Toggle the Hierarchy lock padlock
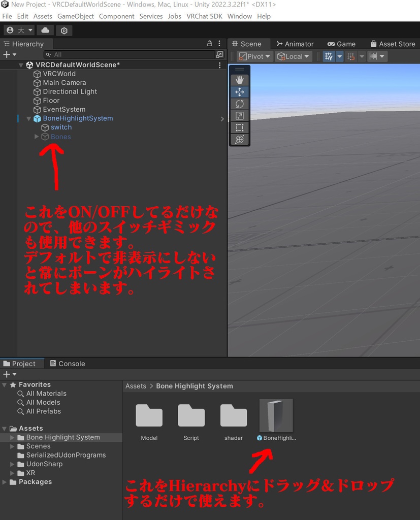 tap(209, 44)
